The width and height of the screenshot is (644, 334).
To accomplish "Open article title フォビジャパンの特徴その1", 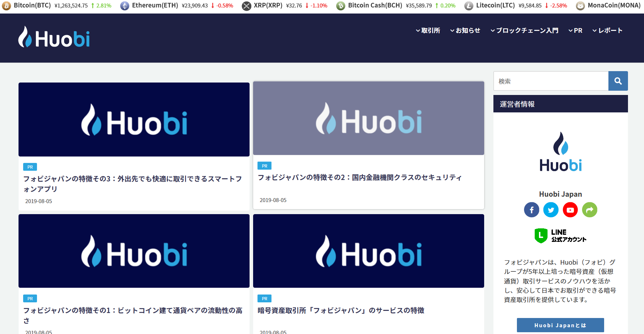I will coord(132,316).
